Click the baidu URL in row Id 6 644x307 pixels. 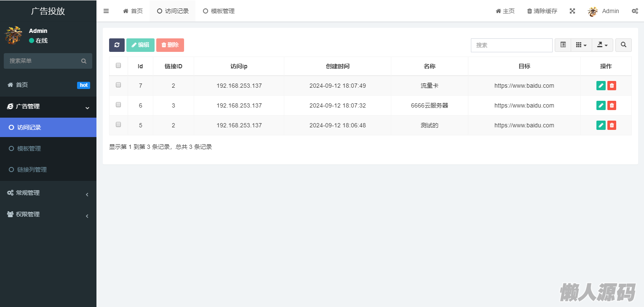tap(524, 105)
